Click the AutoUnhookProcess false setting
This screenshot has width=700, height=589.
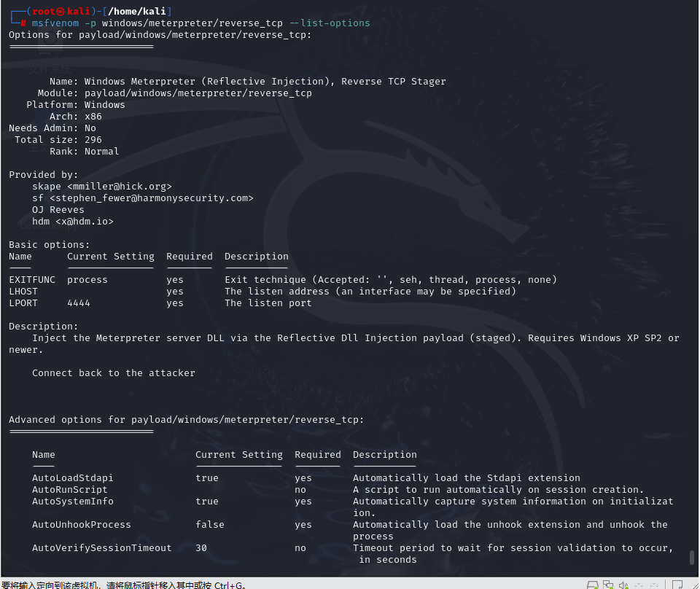tap(211, 524)
